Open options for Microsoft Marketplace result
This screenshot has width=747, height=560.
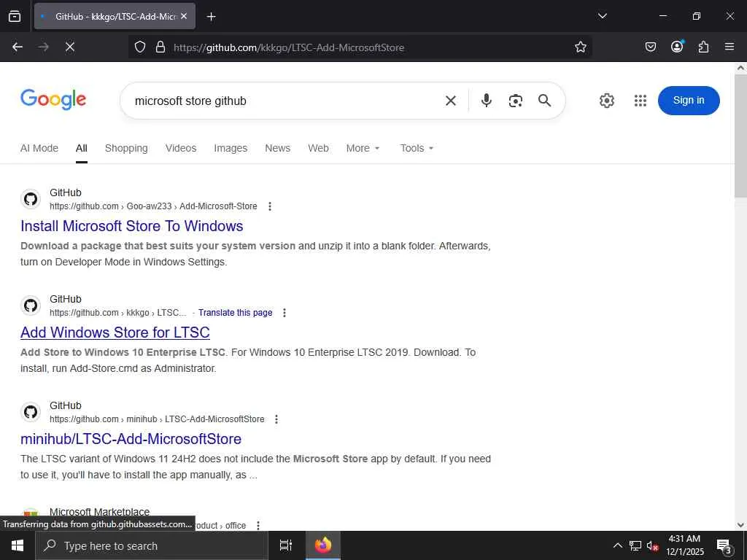[x=258, y=525]
